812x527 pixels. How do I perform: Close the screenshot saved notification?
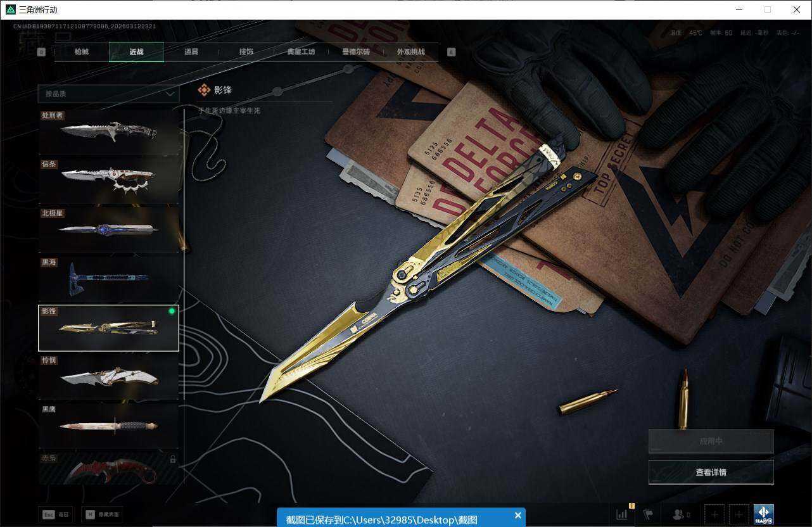tap(518, 516)
